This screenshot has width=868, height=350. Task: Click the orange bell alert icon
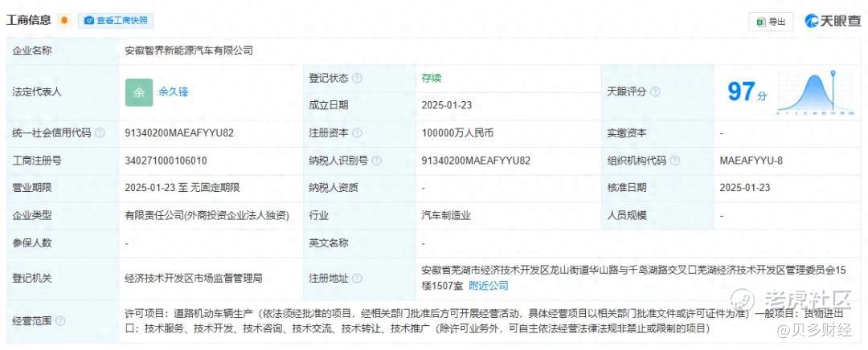pos(65,20)
